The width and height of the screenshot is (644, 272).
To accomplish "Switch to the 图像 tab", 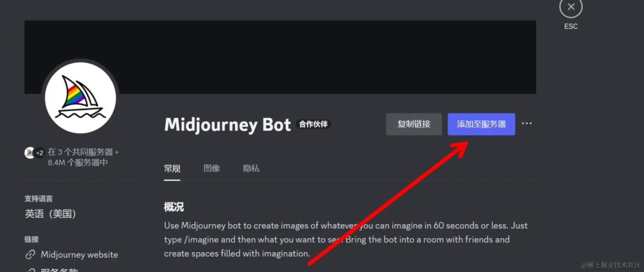I will click(212, 169).
